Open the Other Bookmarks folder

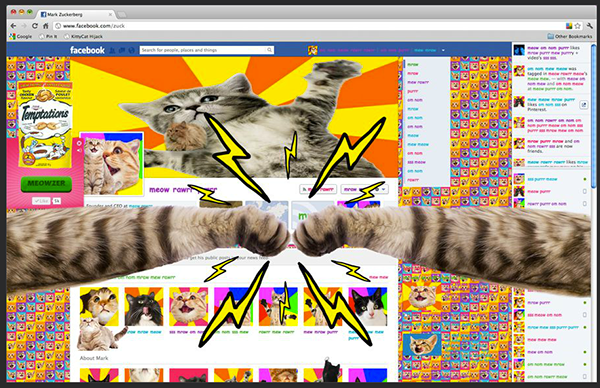pos(570,36)
